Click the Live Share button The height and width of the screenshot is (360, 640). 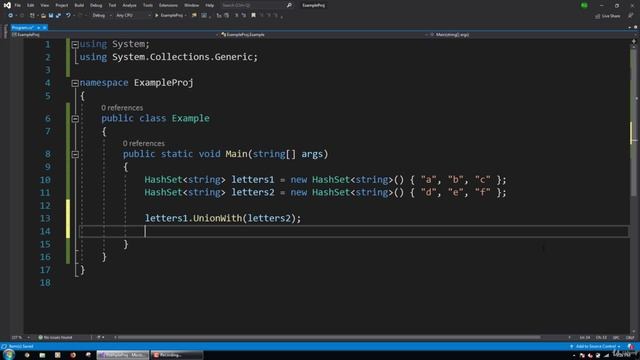[608, 16]
